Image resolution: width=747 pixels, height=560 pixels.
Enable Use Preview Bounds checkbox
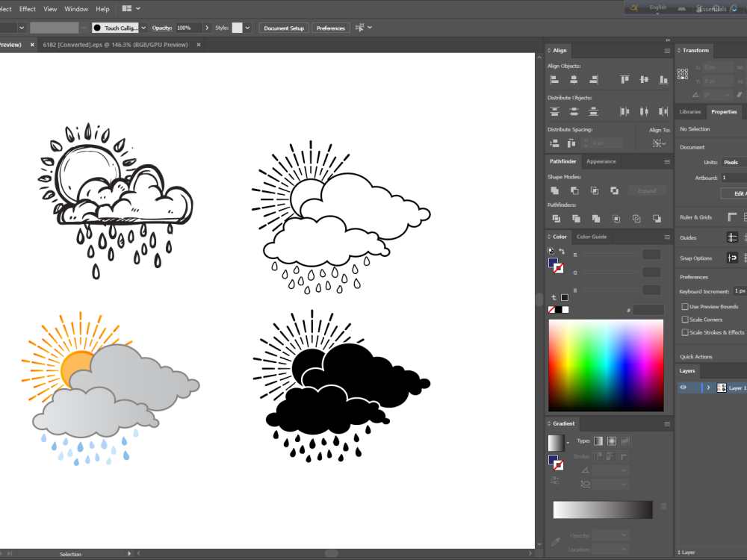685,307
